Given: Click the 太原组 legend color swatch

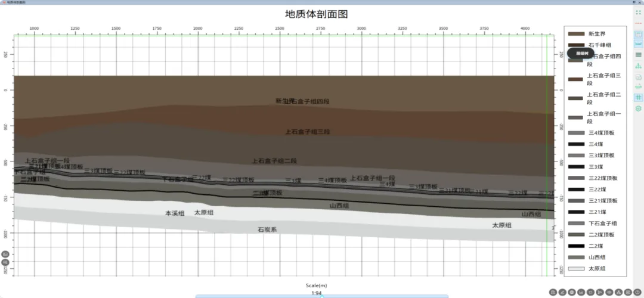Looking at the screenshot, I should click(576, 268).
